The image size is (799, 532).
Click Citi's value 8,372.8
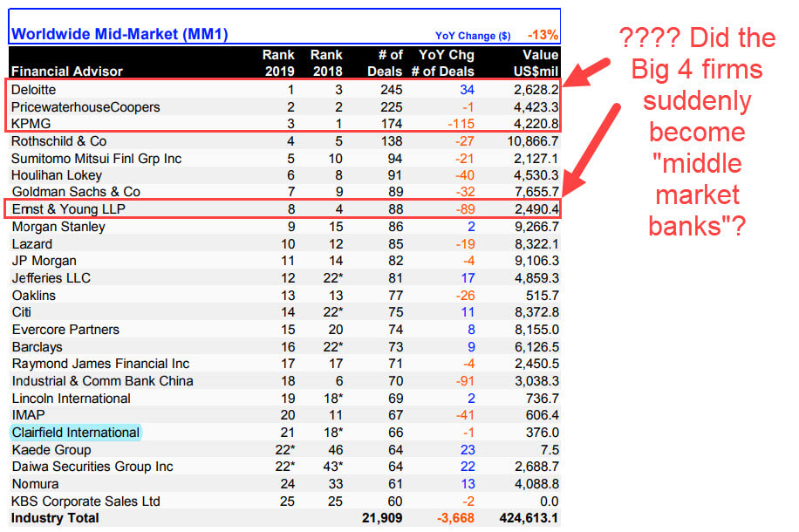click(536, 312)
